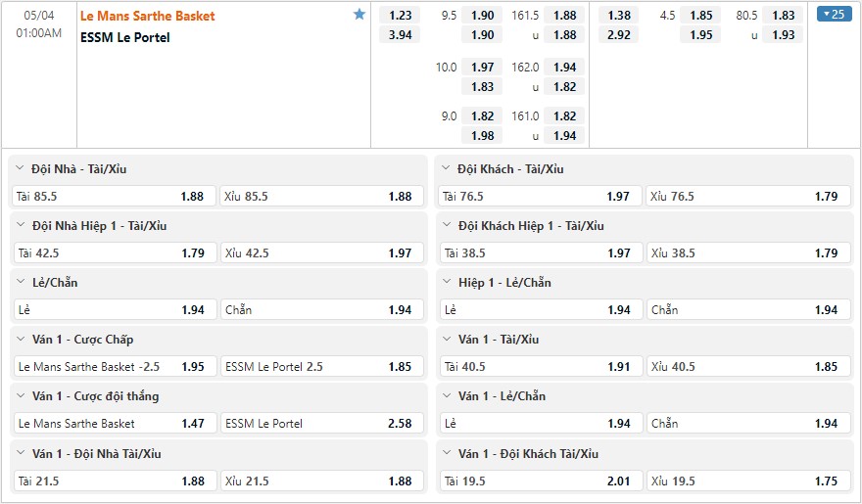Collapse the blue 25 markets dropdown
The image size is (862, 504).
(x=834, y=15)
